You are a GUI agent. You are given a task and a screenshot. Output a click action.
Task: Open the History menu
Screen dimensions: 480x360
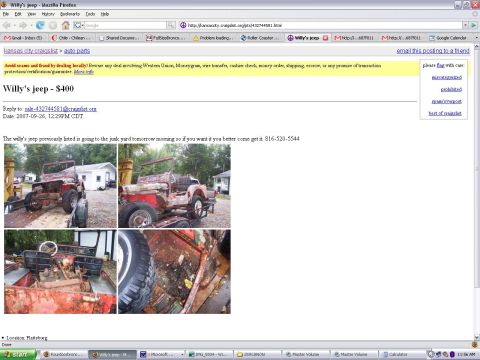(x=48, y=14)
